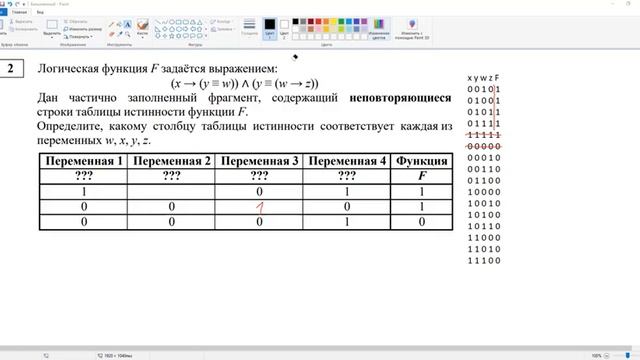Select the Eraser tool

111,34
